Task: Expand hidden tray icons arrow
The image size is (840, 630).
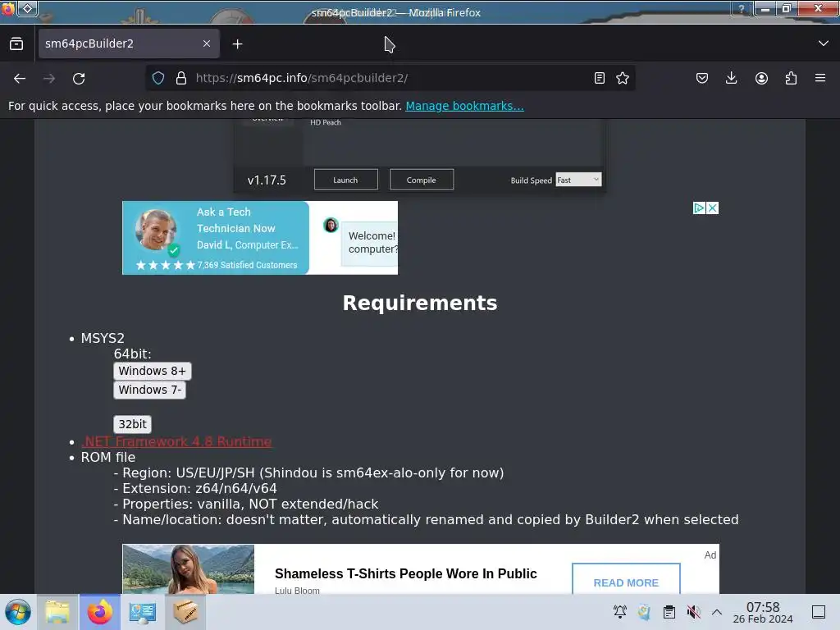Action: tap(717, 612)
